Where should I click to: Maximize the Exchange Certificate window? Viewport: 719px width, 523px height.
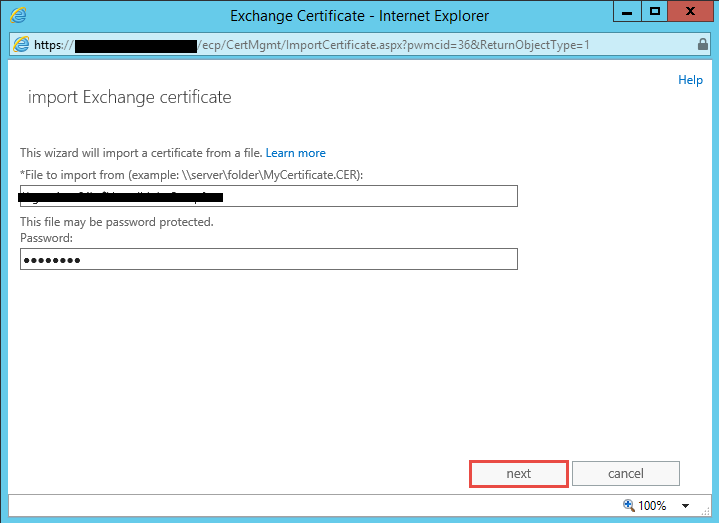(655, 11)
